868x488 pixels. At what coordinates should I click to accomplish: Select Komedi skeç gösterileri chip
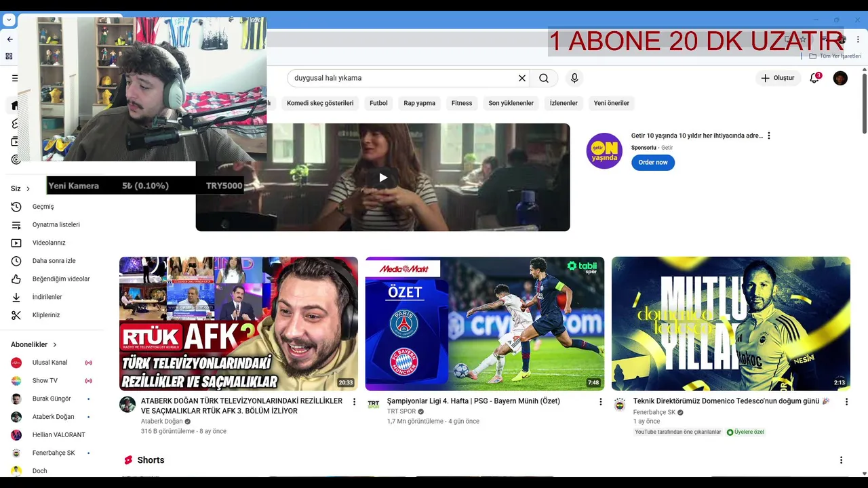(320, 103)
